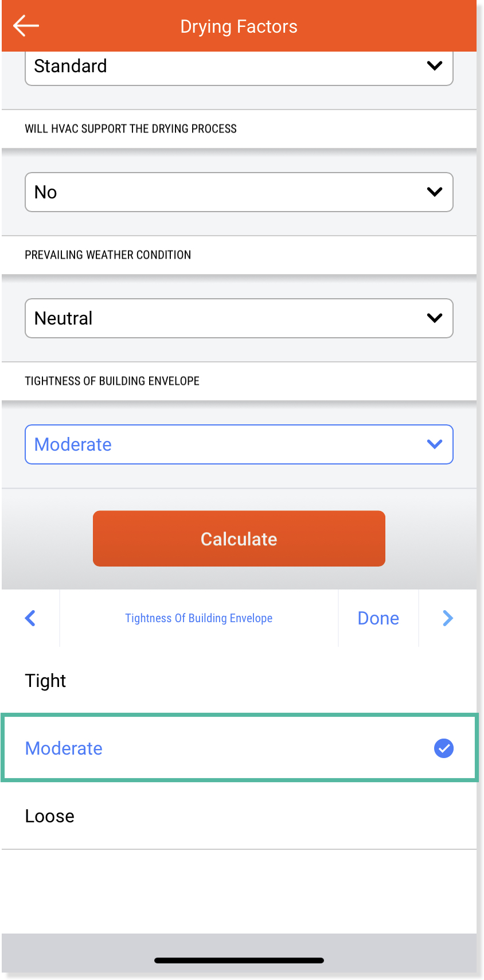The image size is (484, 980).
Task: Click the chevron arrow on Neutral dropdown
Action: [x=435, y=318]
